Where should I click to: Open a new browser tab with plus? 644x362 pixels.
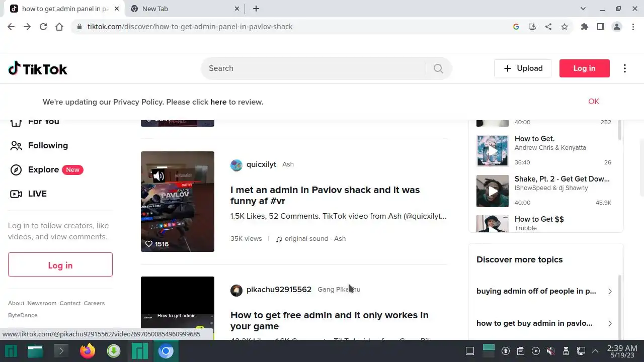pos(256,9)
